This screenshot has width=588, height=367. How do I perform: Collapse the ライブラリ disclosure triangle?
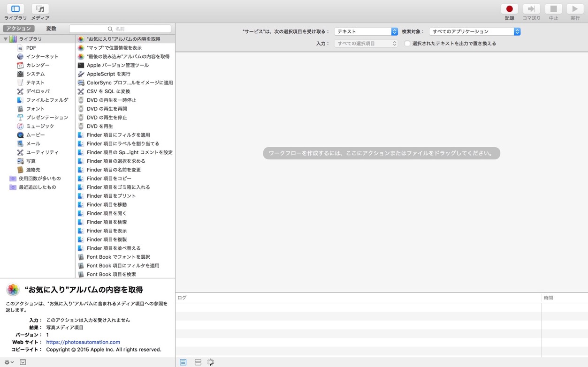pyautogui.click(x=6, y=39)
